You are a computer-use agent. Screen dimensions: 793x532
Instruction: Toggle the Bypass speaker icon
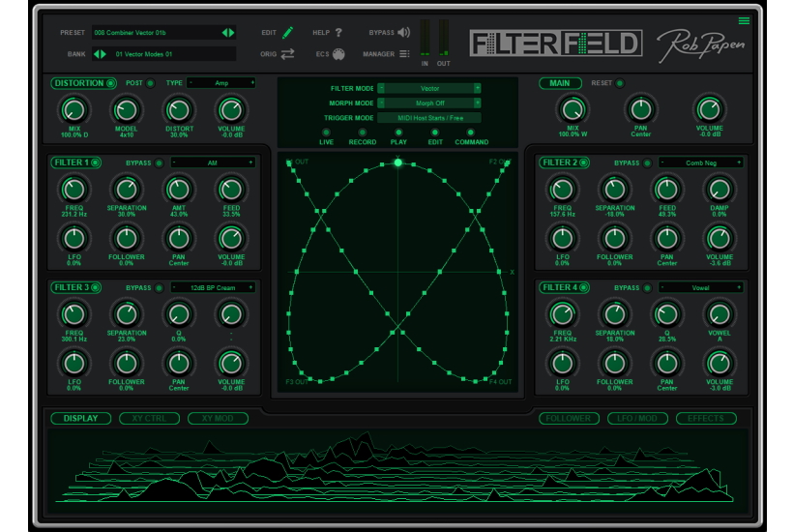pyautogui.click(x=403, y=32)
